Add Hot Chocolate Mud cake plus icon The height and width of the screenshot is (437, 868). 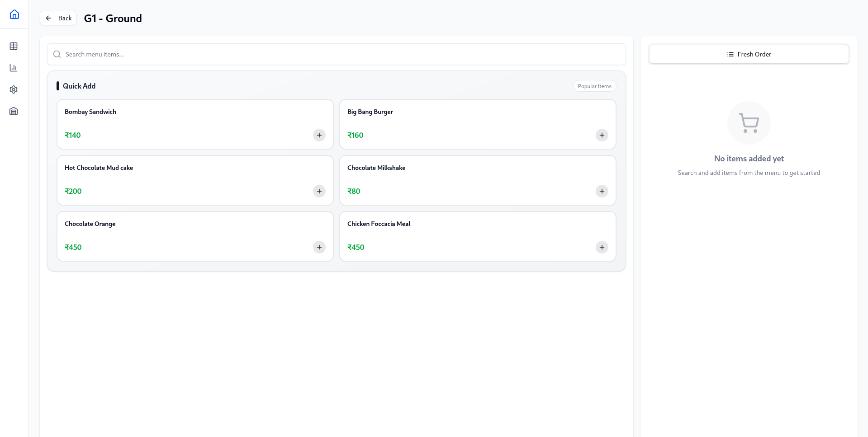(x=319, y=191)
